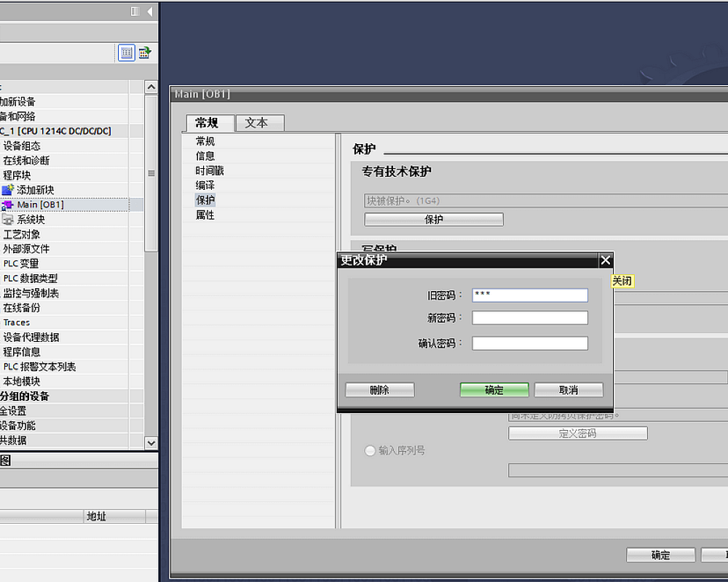
Task: Click the project tree scroll-down arrow
Action: [151, 442]
